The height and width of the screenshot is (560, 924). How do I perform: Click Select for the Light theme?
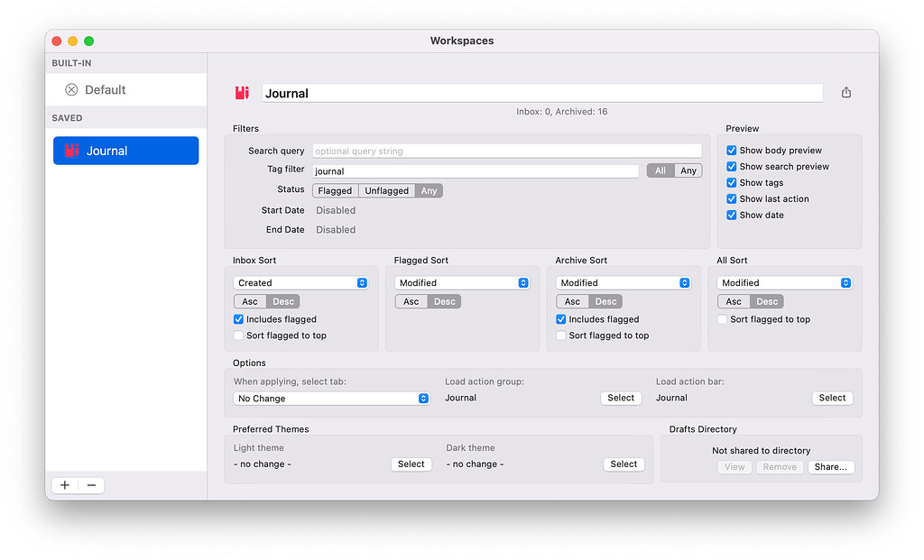411,464
